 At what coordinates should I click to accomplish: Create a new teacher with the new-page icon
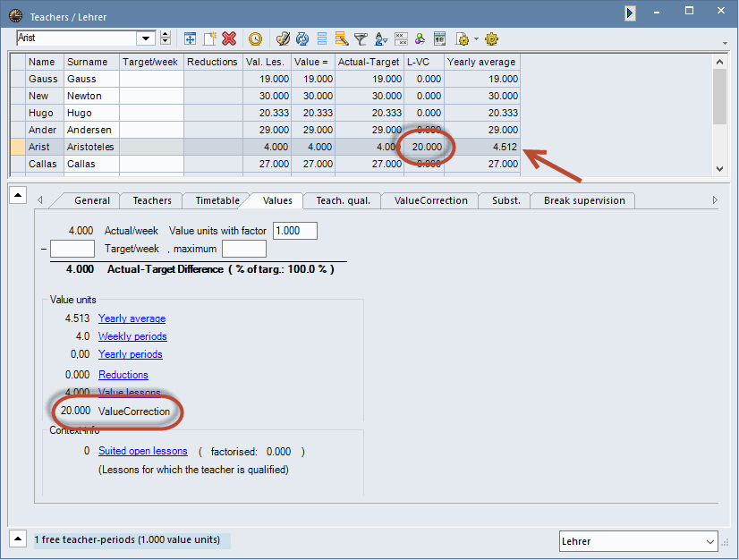click(209, 38)
